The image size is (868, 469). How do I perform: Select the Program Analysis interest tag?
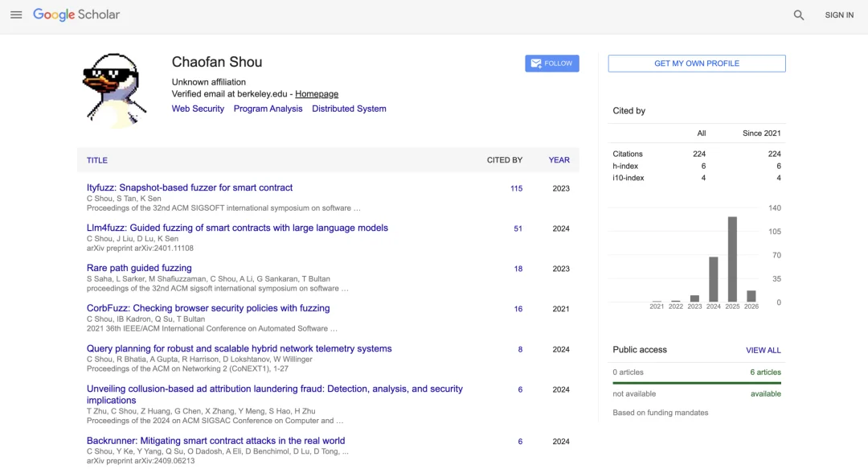[x=268, y=109]
